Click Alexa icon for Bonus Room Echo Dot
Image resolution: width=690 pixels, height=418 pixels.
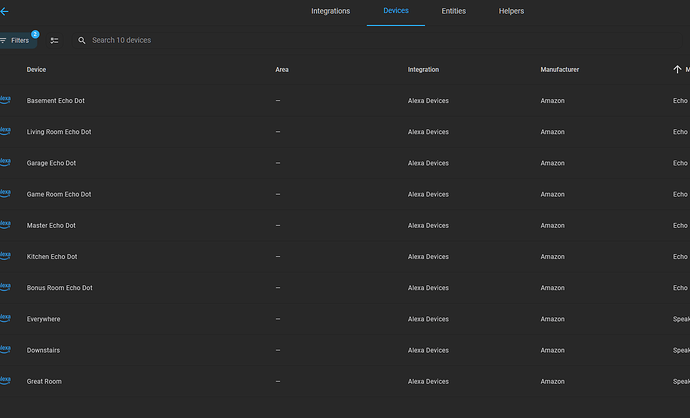tap(5, 287)
